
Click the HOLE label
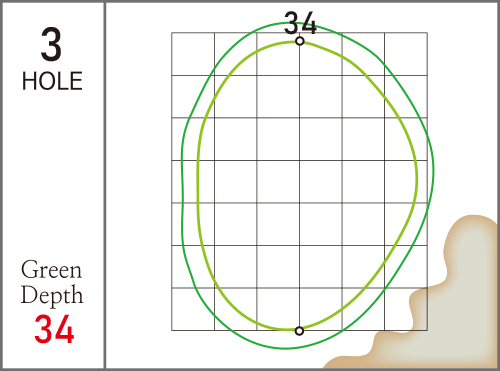pyautogui.click(x=52, y=81)
